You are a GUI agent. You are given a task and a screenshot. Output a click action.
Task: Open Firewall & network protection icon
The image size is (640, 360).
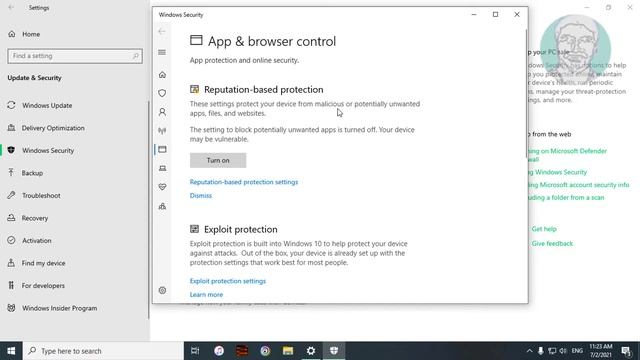[162, 131]
